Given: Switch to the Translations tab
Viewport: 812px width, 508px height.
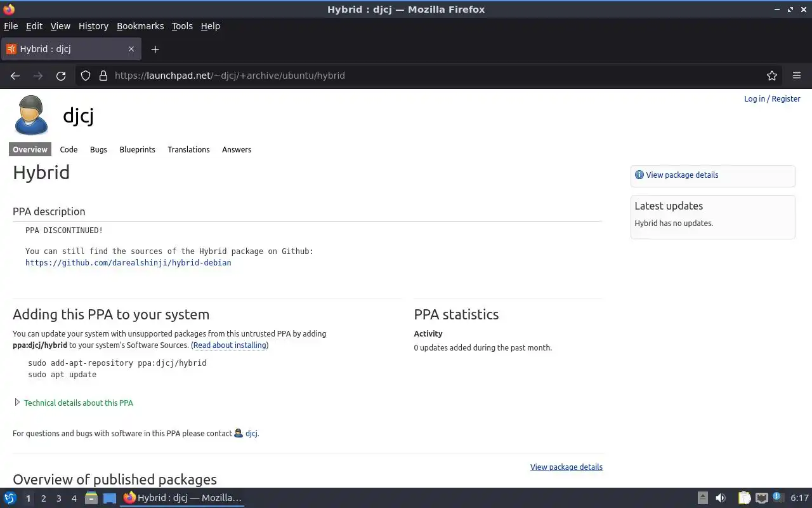Looking at the screenshot, I should click(188, 149).
